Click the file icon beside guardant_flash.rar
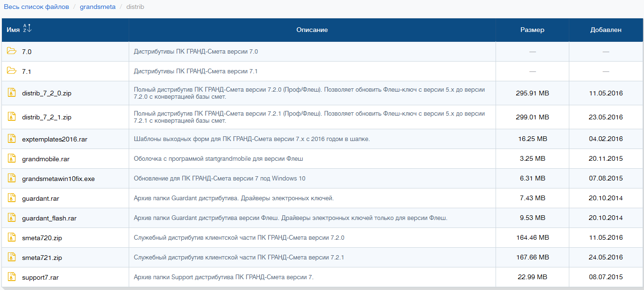Viewport: 644px width, 290px height. point(12,218)
